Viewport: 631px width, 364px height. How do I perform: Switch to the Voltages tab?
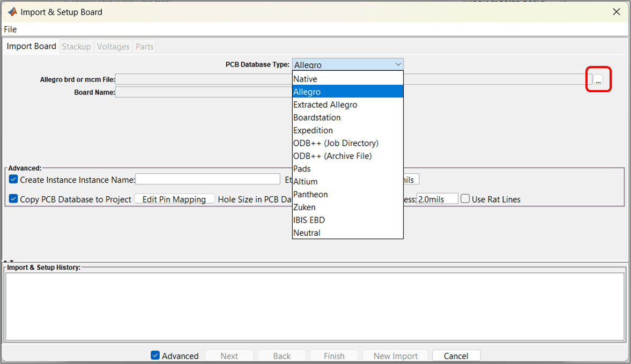point(113,47)
